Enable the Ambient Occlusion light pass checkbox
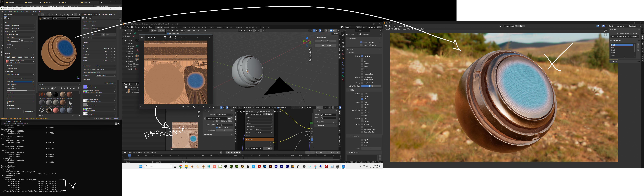This screenshot has height=196, width=644. [x=362, y=129]
